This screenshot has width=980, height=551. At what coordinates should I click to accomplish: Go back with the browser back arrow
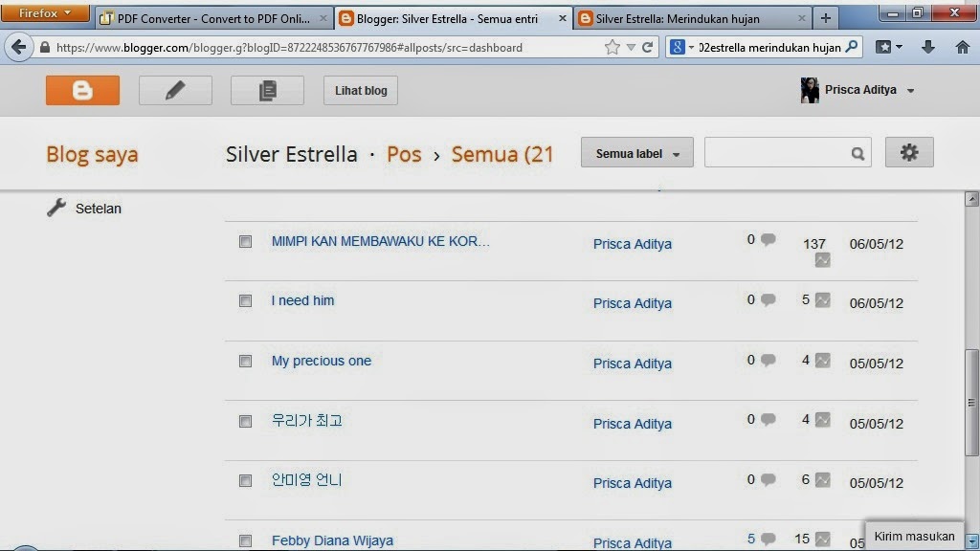[x=19, y=48]
